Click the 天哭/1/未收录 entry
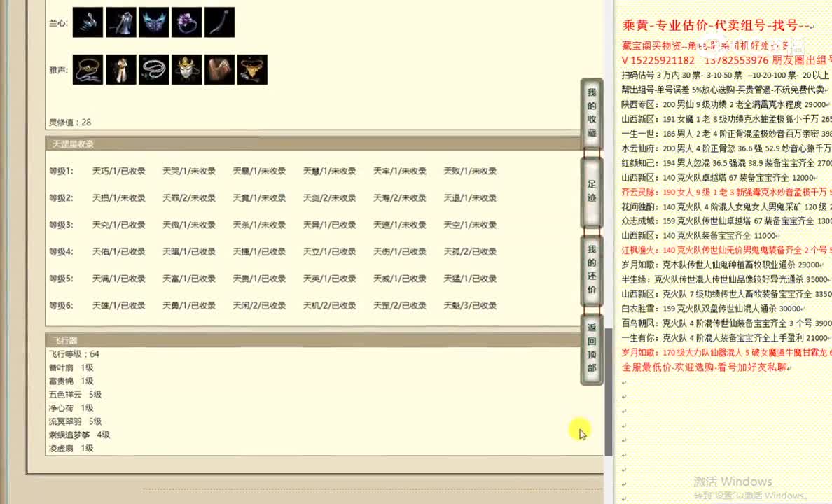The height and width of the screenshot is (504, 832). click(189, 171)
